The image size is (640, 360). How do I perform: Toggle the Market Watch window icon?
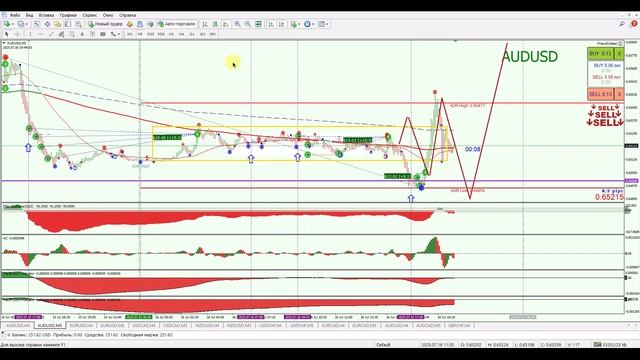coord(37,24)
